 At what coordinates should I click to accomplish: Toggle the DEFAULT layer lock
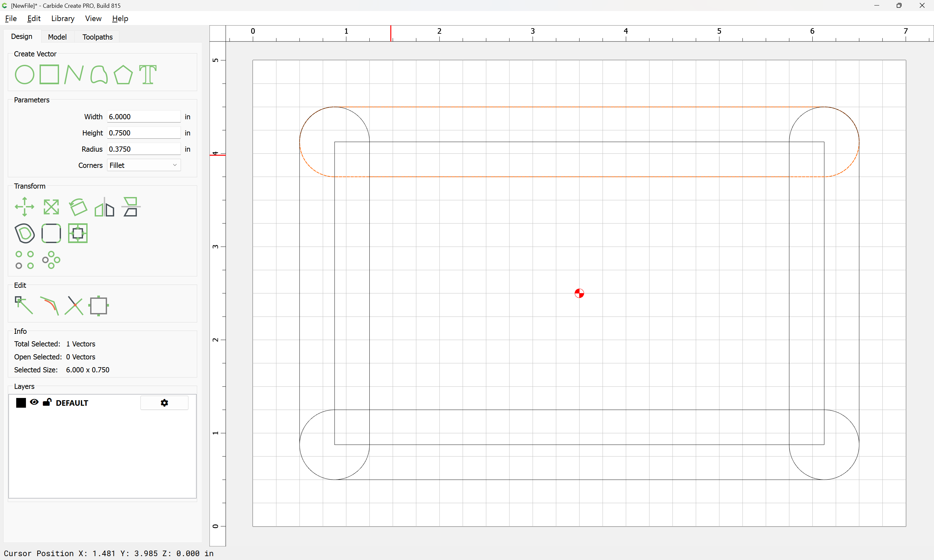click(x=47, y=402)
